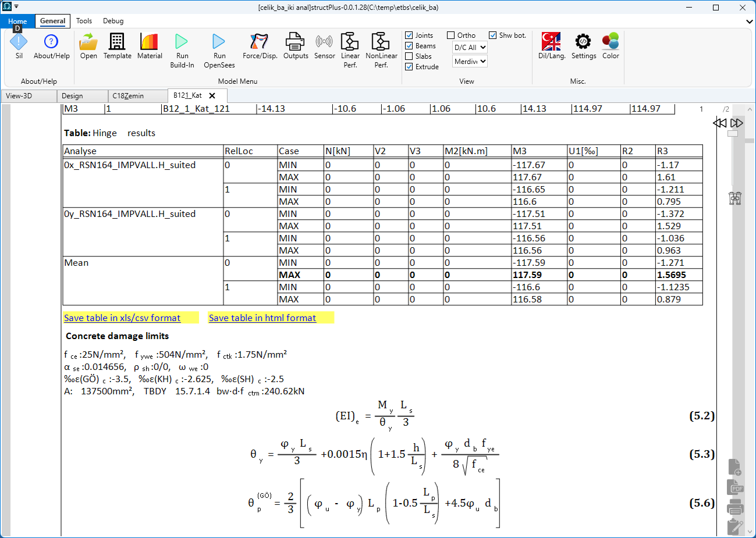Click Save table in xls/csv format

click(x=122, y=318)
